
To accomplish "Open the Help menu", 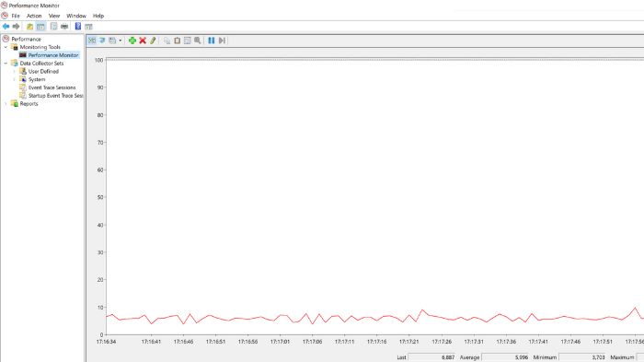I will [x=98, y=16].
